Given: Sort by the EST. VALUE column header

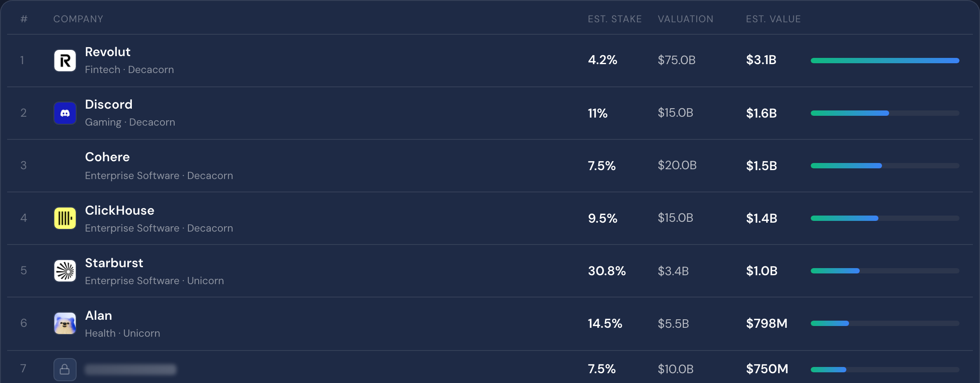Looking at the screenshot, I should click(x=773, y=19).
